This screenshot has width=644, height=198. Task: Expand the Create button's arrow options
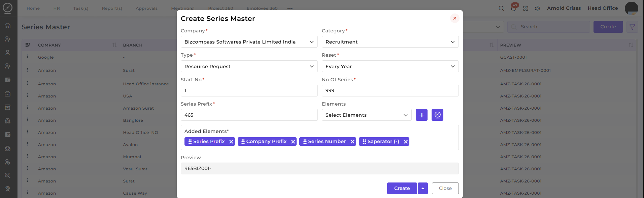coord(423,188)
